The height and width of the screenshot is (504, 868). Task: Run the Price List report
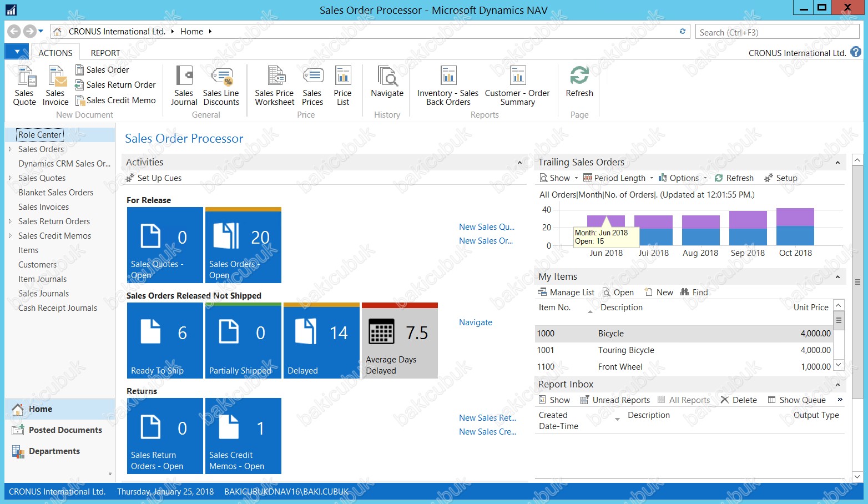[343, 85]
